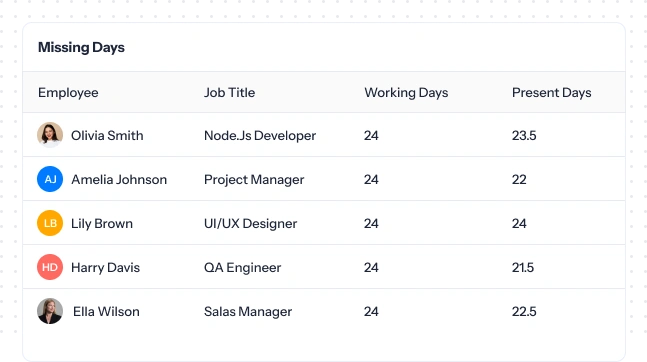Click Ella Wilson's profile photo avatar

click(50, 311)
